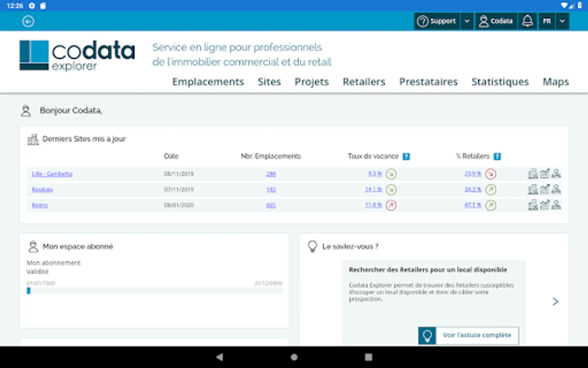Click the Codata Explorer logo
The image size is (588, 368).
tap(77, 55)
